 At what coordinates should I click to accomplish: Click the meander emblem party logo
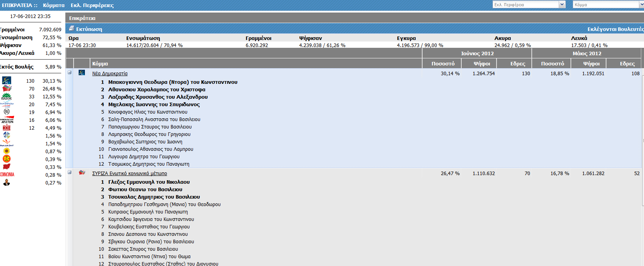coord(7,112)
